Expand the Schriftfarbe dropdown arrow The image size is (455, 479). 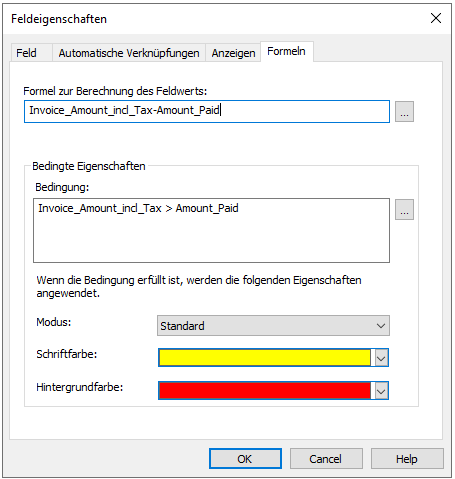pyautogui.click(x=381, y=358)
